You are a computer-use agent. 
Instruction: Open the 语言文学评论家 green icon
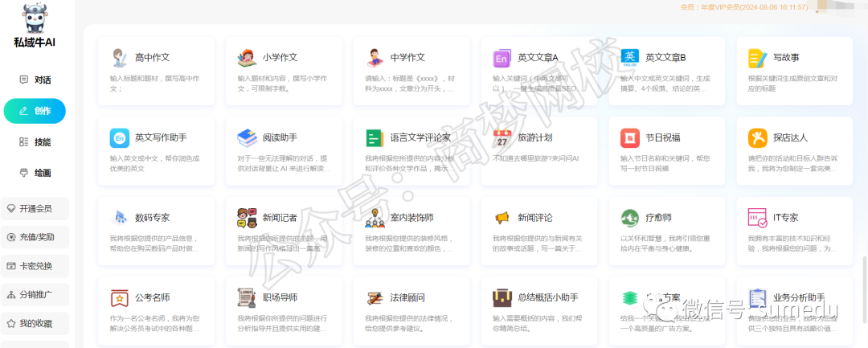click(x=375, y=137)
